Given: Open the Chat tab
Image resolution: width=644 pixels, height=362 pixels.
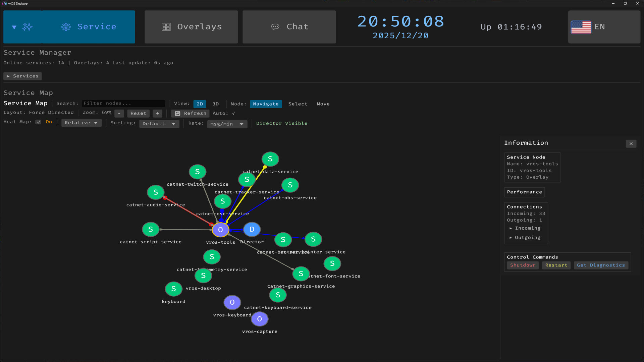Looking at the screenshot, I should (x=289, y=27).
